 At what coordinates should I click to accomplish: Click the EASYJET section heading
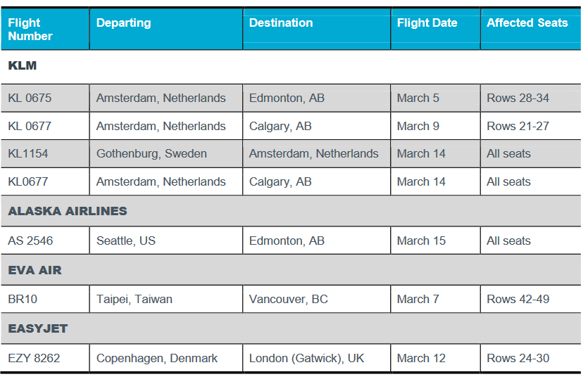click(x=38, y=328)
